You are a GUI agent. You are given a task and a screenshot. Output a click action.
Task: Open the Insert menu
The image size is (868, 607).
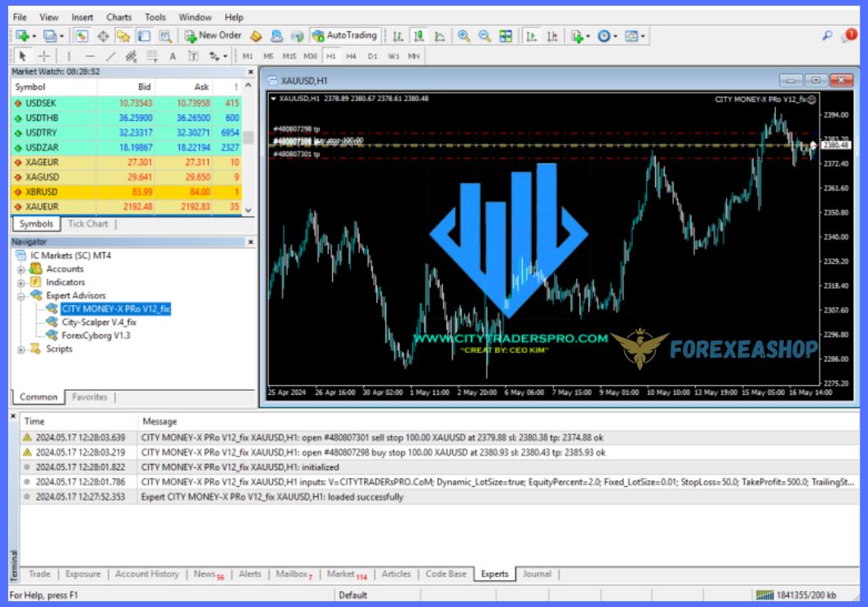82,17
